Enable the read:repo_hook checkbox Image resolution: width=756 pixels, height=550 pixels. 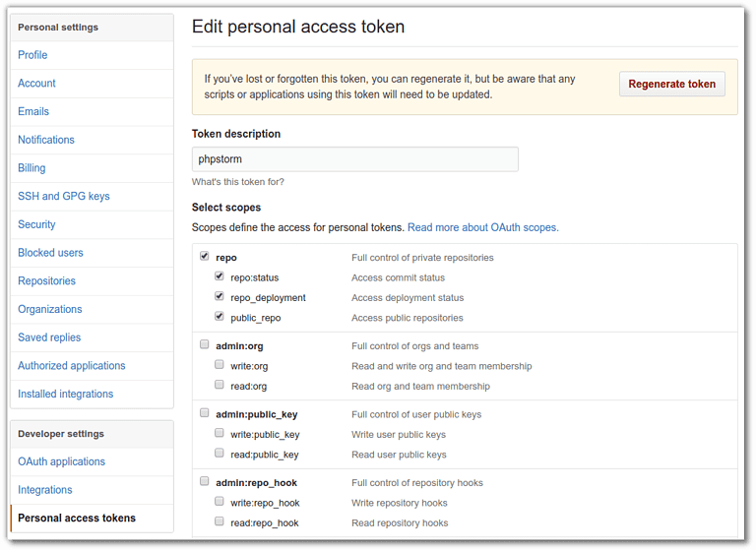[x=220, y=521]
